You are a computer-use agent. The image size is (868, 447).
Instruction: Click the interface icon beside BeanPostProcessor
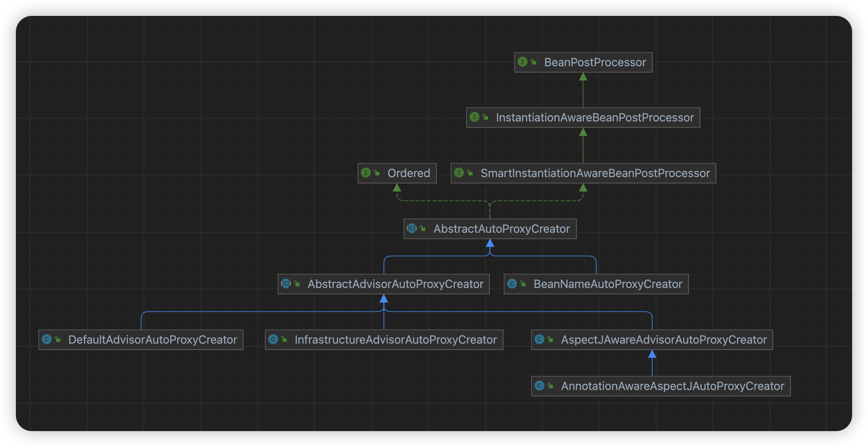(x=523, y=62)
